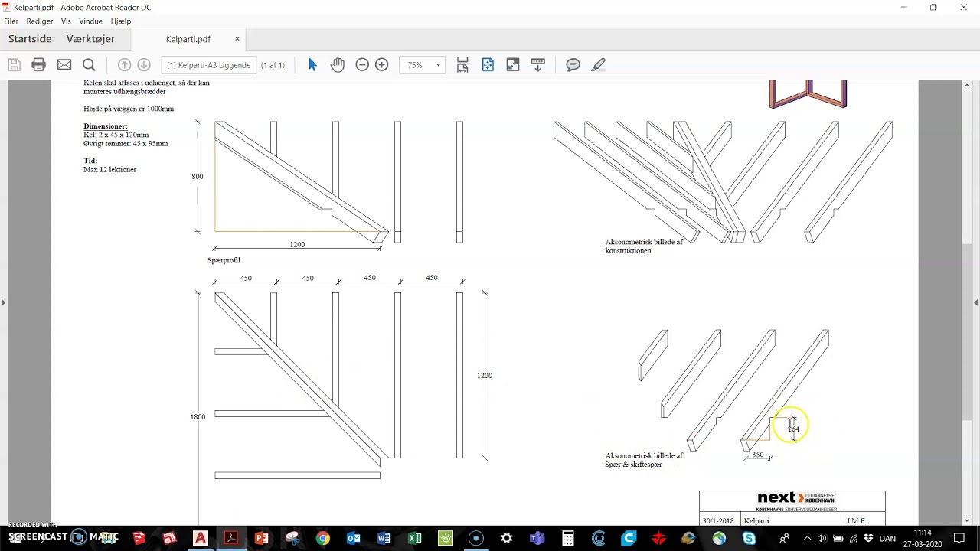Viewport: 980px width, 551px height.
Task: Enter full screen mode icon
Action: click(513, 65)
